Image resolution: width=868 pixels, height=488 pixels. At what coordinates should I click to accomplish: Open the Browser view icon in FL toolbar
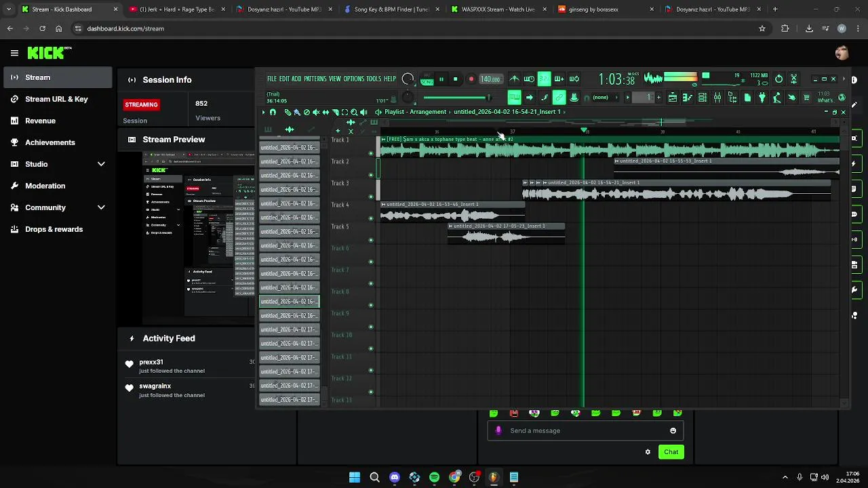click(x=732, y=98)
